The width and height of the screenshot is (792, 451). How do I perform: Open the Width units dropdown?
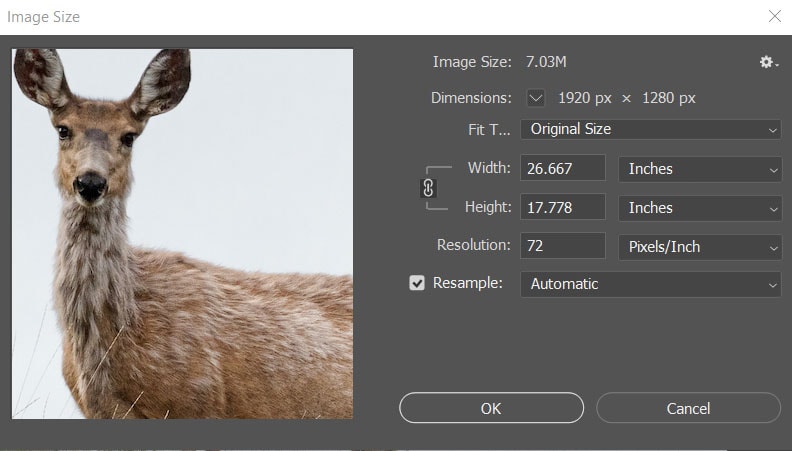pos(700,169)
